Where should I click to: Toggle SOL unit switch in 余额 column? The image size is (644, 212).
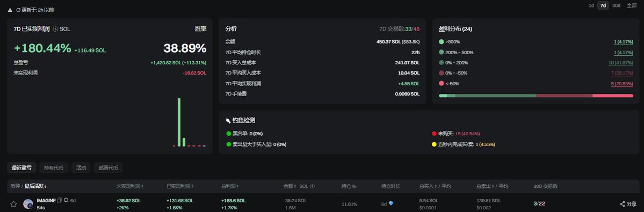coord(313,186)
